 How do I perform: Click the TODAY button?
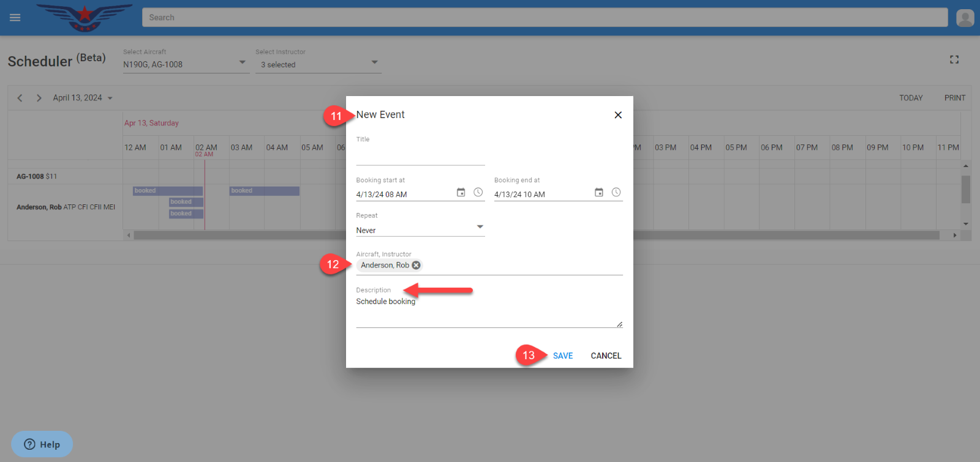(910, 98)
